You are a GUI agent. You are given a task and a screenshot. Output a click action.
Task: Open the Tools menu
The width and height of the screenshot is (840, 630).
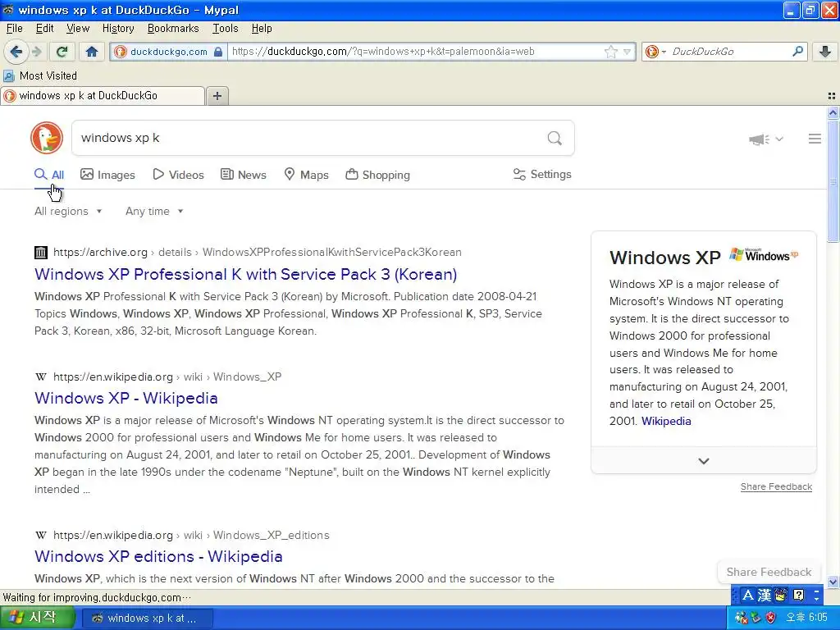[x=225, y=29]
